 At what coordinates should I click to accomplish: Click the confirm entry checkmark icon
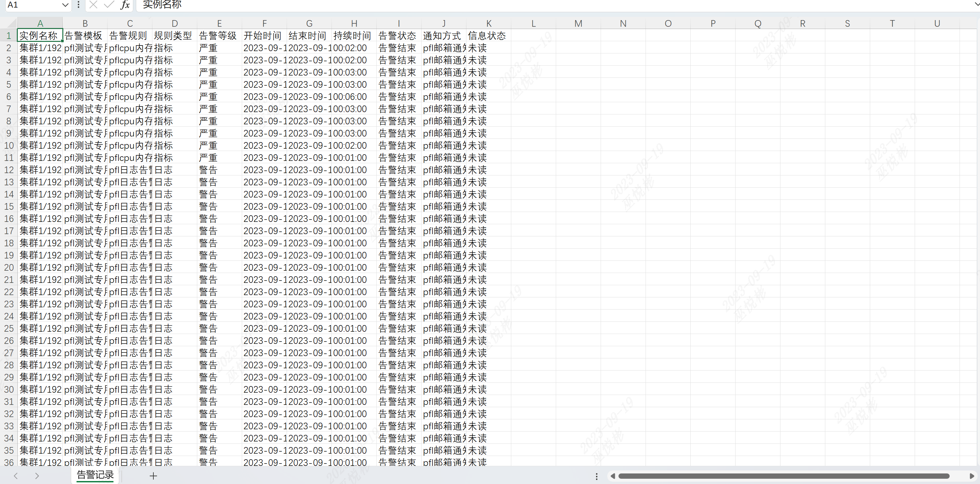[109, 5]
